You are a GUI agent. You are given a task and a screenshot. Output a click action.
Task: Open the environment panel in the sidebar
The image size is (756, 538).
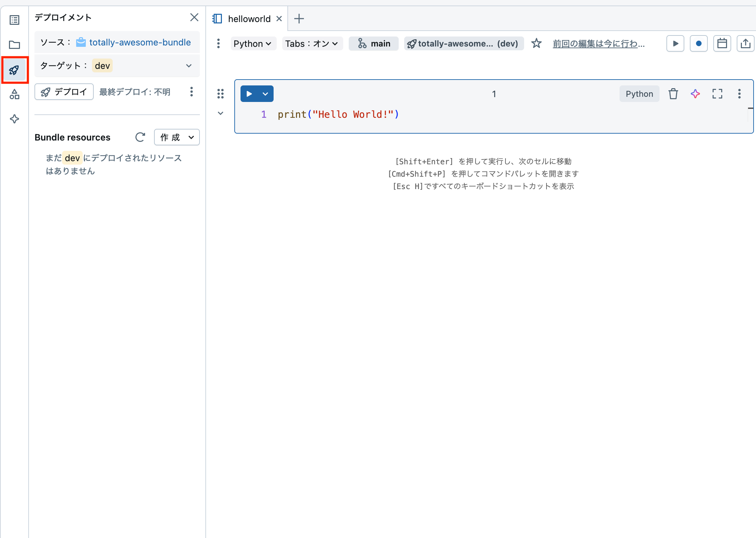(14, 94)
